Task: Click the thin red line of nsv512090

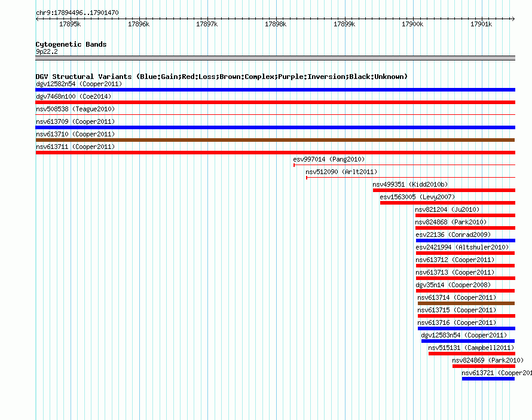Action: (x=411, y=178)
